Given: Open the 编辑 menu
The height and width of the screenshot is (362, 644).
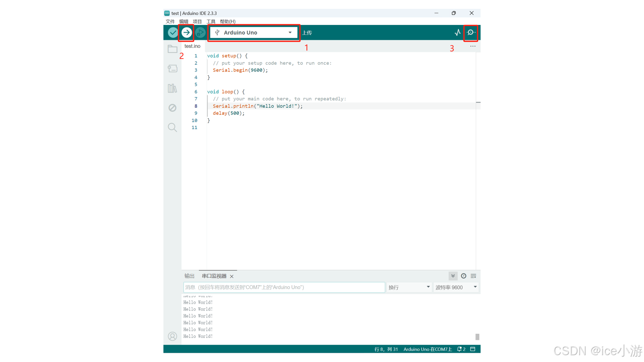Looking at the screenshot, I should [184, 22].
